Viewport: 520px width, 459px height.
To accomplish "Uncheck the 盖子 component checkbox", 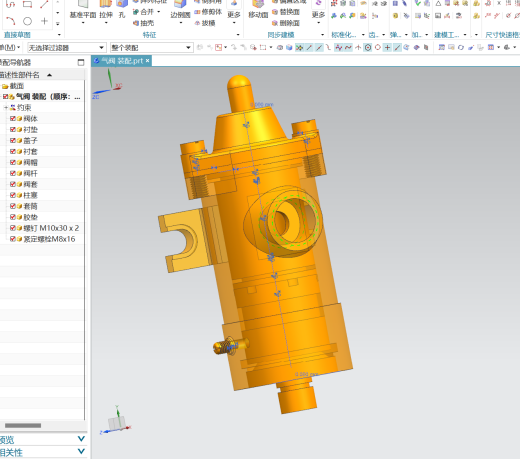I will (x=13, y=140).
